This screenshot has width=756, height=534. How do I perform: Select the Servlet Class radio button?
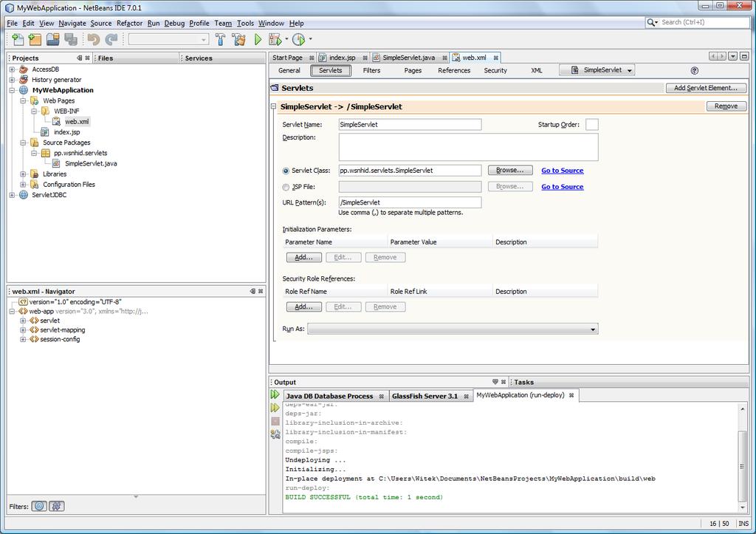coord(286,171)
